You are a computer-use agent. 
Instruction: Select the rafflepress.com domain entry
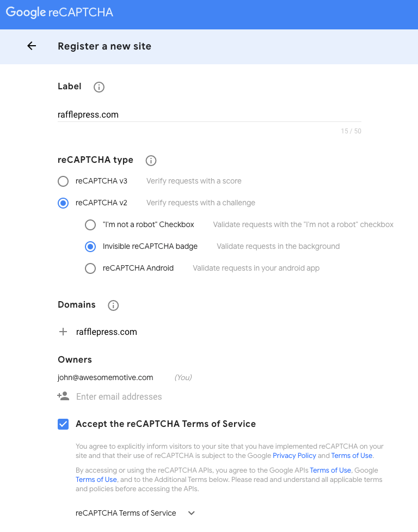(x=107, y=331)
